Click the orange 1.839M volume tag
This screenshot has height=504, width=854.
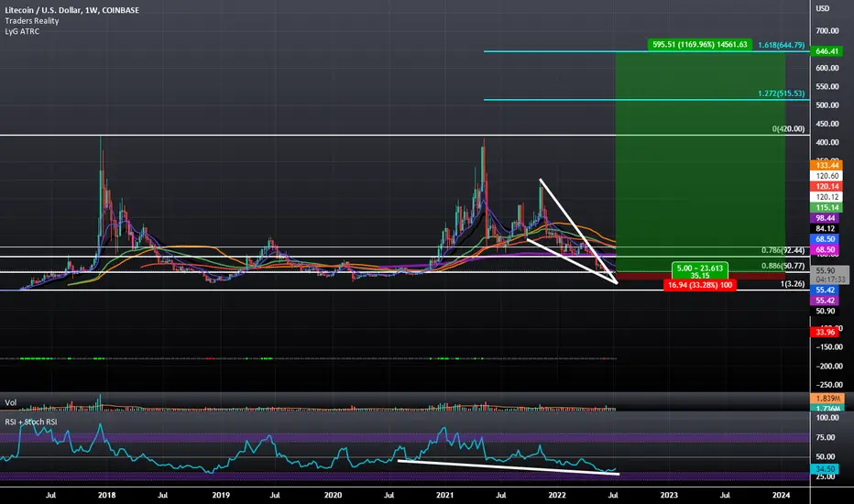tap(827, 399)
